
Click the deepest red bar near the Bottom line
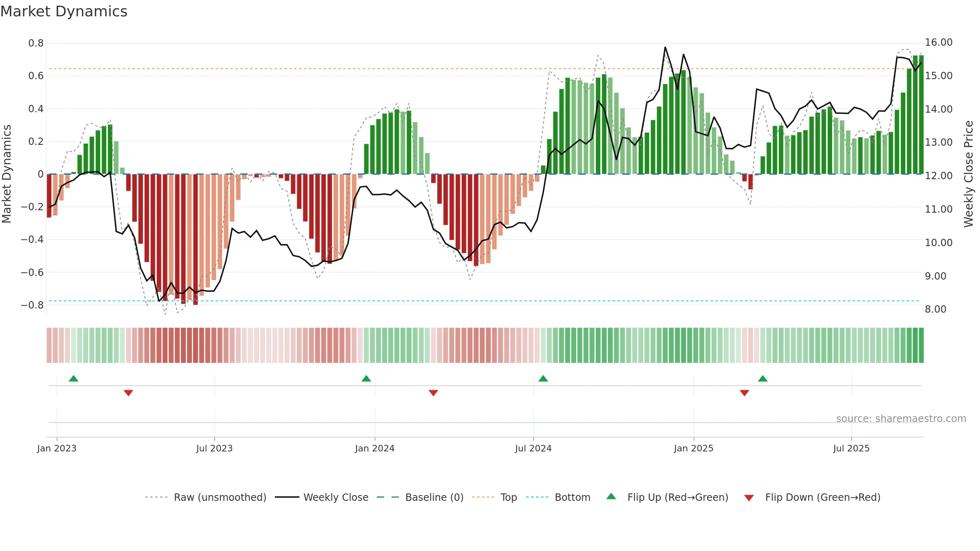pos(196,240)
